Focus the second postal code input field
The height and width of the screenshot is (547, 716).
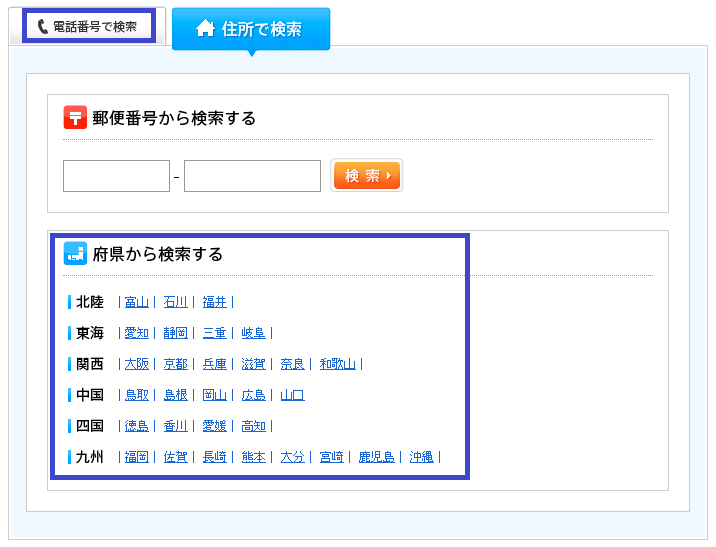coord(253,176)
